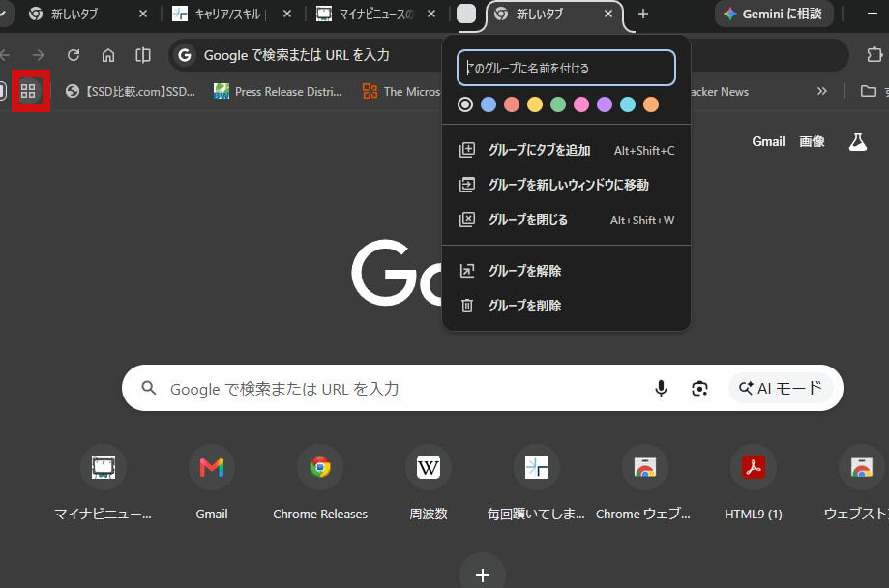Open the Gmail link at top right
Viewport: 889px width, 588px height.
[768, 142]
